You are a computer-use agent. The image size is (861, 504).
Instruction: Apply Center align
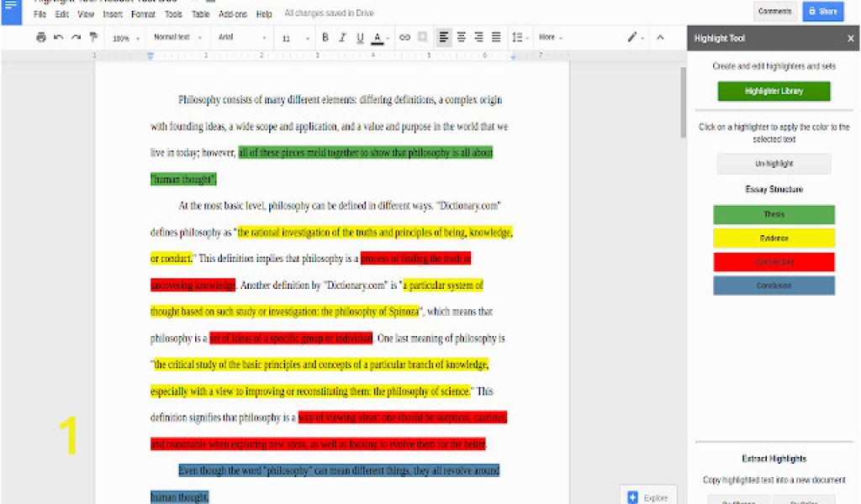tap(462, 37)
